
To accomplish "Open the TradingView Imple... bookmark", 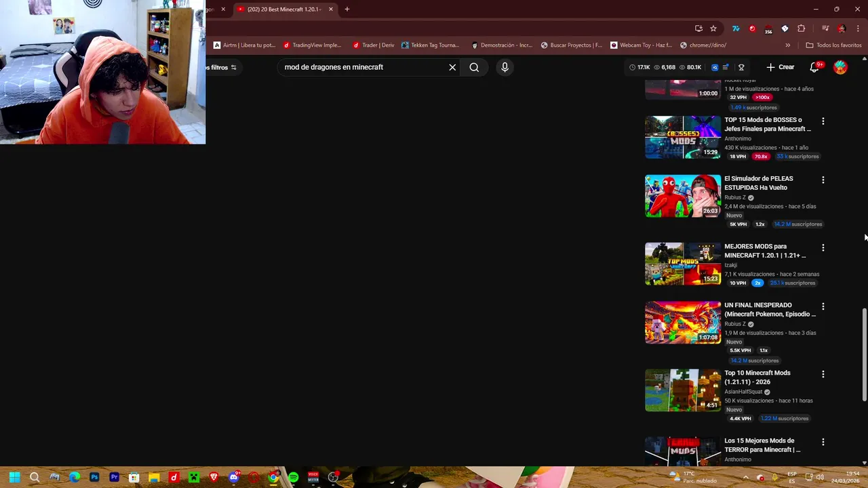I will [x=312, y=45].
